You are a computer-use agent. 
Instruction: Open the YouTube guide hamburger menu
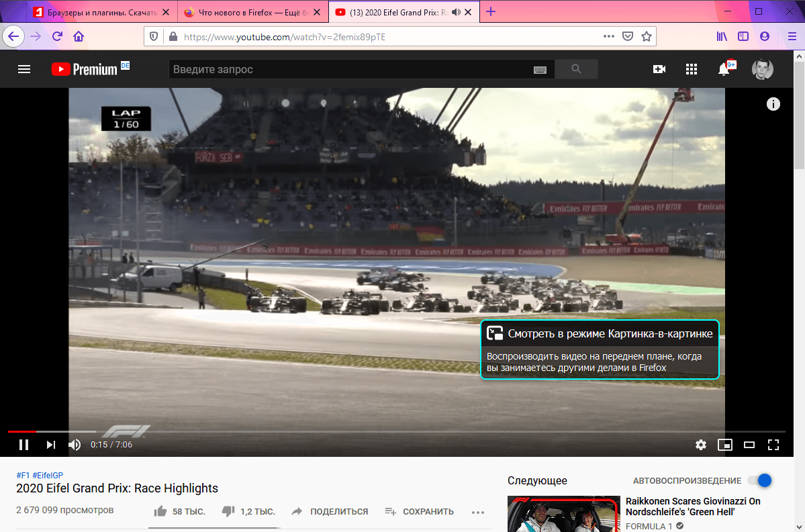tap(24, 69)
